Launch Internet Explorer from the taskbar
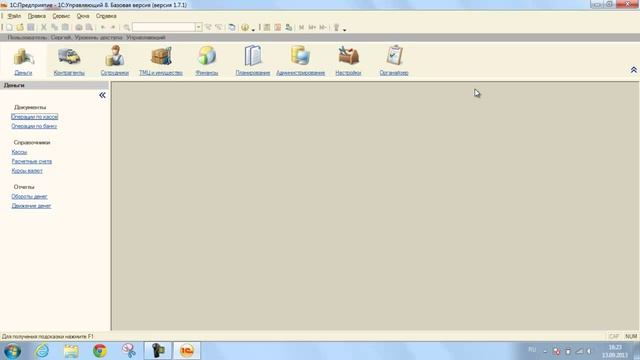Viewport: 640px width, 360px height. tap(42, 351)
